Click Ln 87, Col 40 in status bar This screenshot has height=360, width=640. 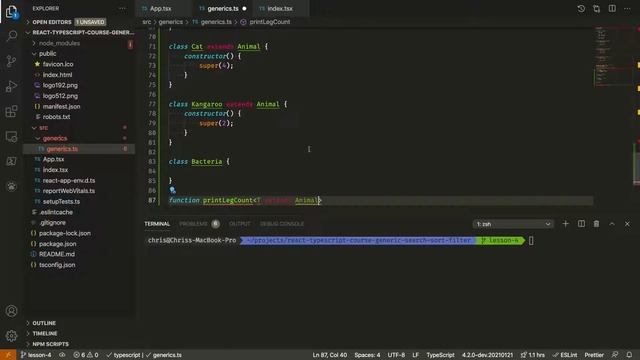tap(329, 355)
